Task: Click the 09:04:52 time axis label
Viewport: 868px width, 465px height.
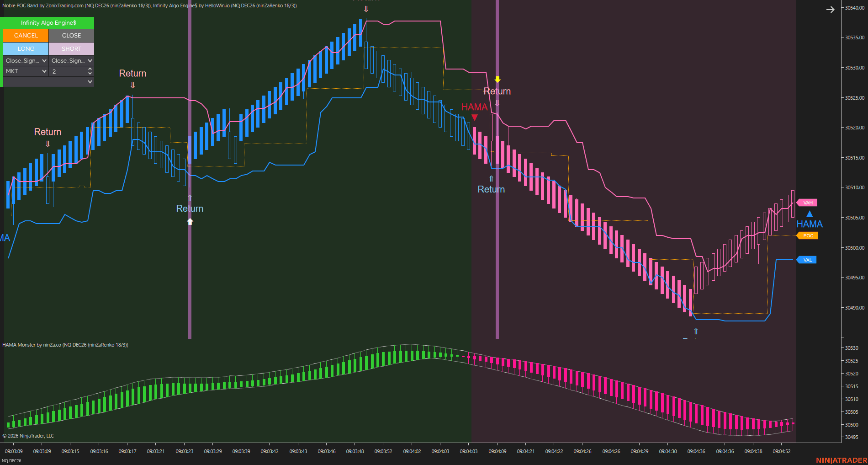Action: click(782, 451)
